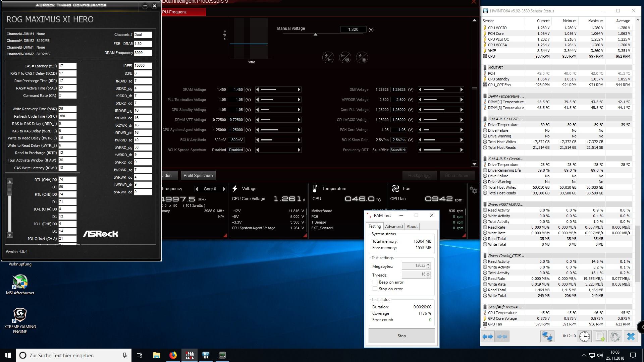Click the volume icon in system tray
The height and width of the screenshot is (362, 644).
click(600, 355)
